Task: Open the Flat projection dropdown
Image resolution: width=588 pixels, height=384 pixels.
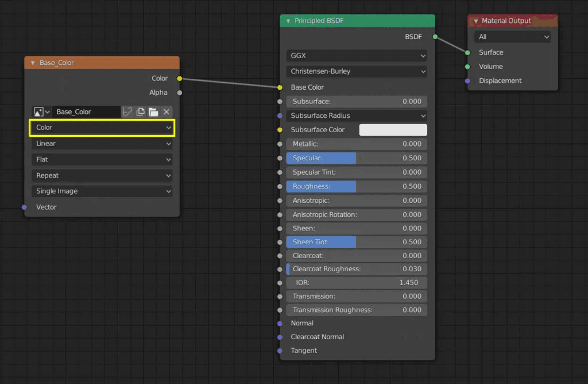Action: (x=102, y=160)
